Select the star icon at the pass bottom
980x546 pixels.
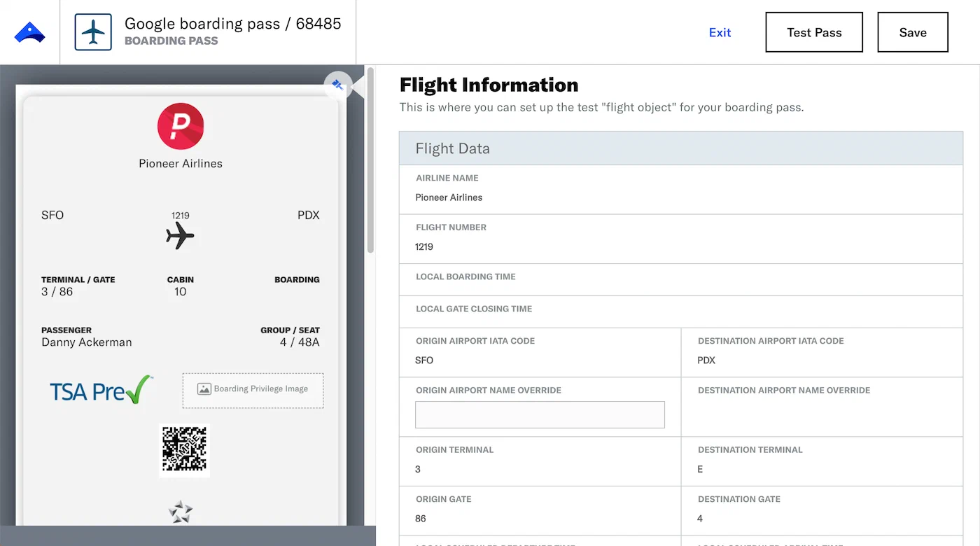(x=180, y=512)
